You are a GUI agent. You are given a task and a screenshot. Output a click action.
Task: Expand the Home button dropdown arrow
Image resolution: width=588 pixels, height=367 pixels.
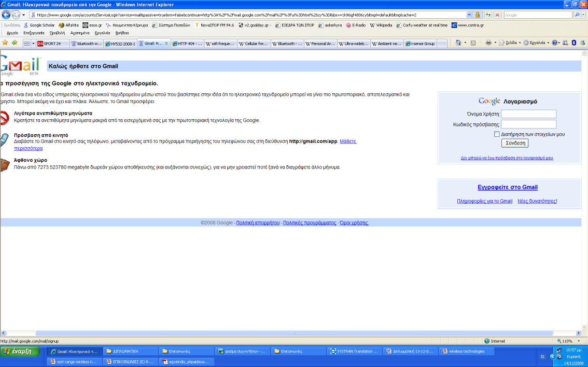(x=465, y=43)
